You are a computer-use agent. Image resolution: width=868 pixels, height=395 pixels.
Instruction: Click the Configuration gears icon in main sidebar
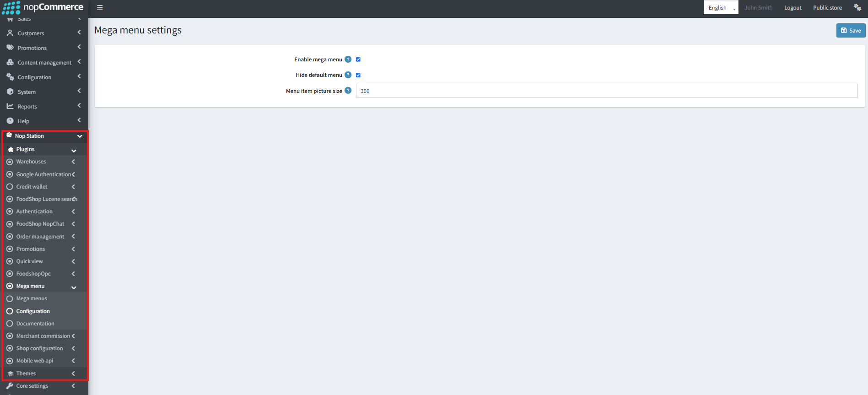click(10, 77)
